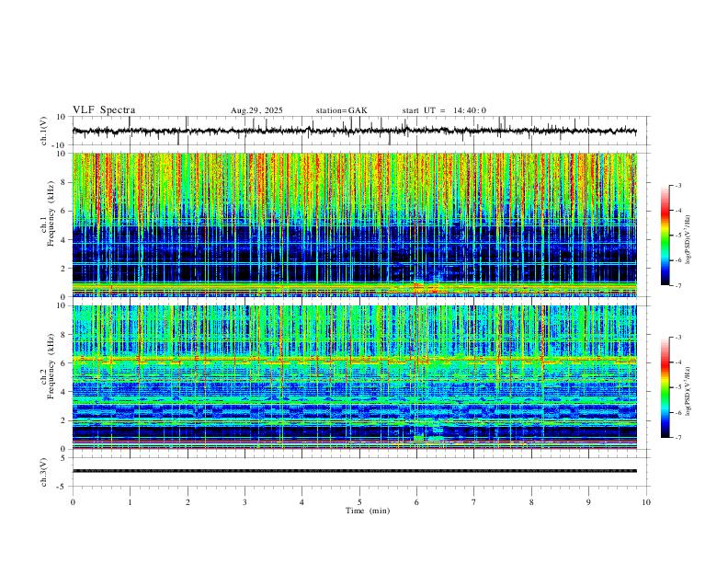Click the "-4" tick on ch.2 colorbar
The height and width of the screenshot is (563, 728).
pyautogui.click(x=677, y=362)
